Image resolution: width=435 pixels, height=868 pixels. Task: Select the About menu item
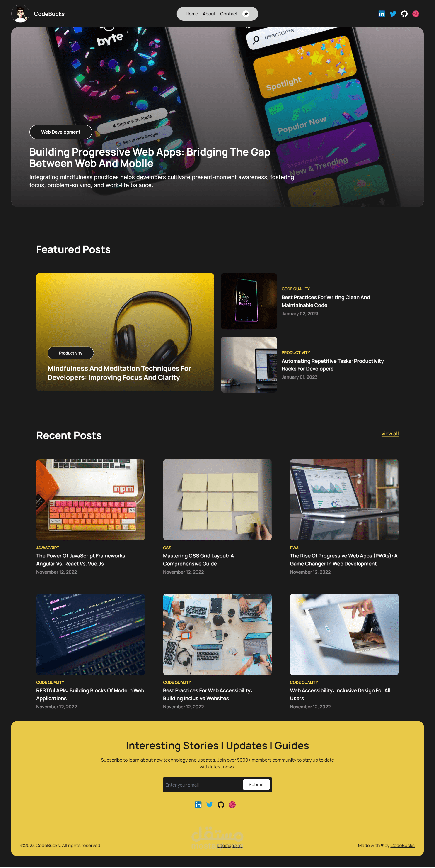coord(209,14)
